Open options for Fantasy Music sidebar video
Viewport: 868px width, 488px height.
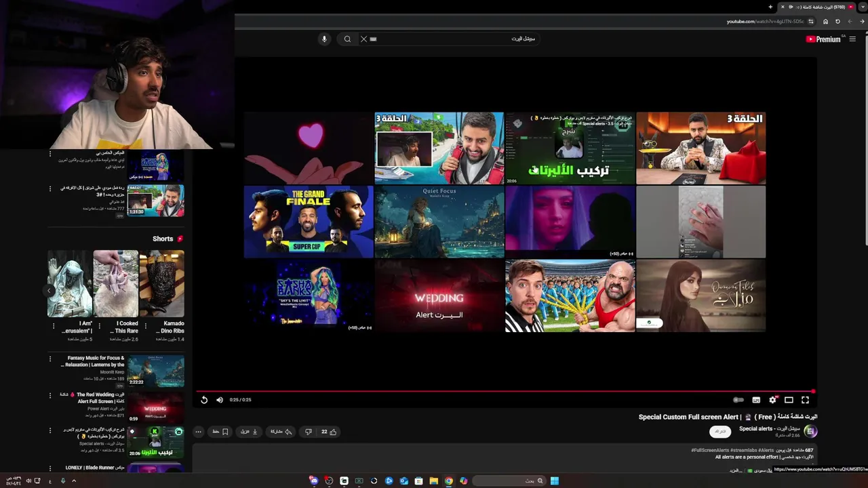(50, 359)
